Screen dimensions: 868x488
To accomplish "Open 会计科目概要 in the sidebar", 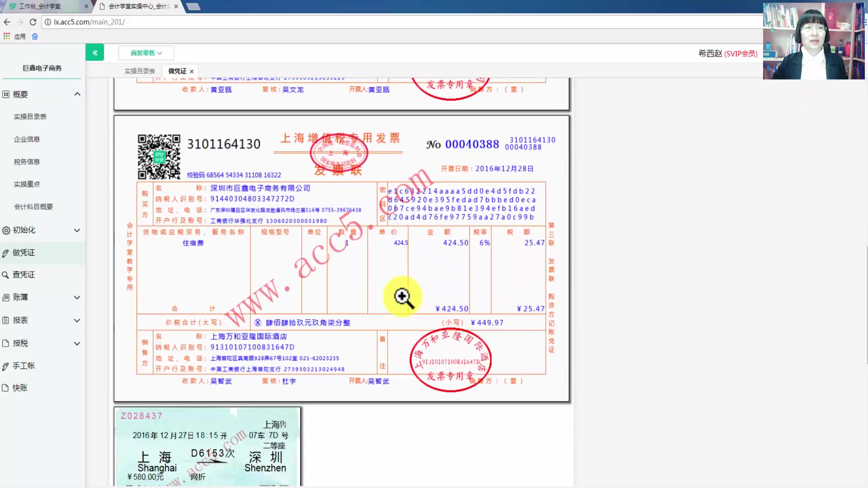I will tap(33, 206).
